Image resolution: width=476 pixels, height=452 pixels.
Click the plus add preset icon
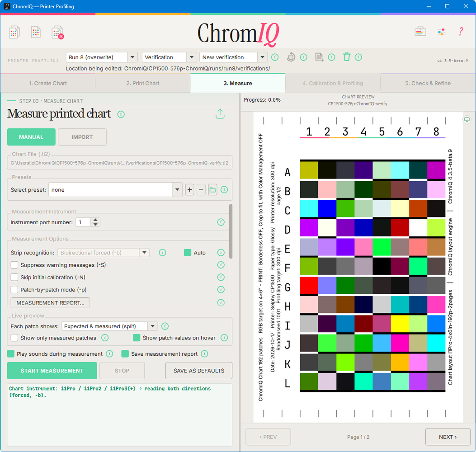(x=190, y=190)
